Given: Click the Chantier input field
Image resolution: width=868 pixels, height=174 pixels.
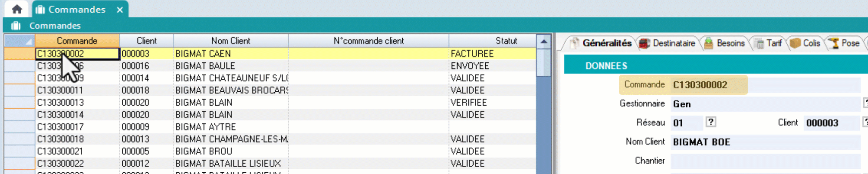Looking at the screenshot, I should (765, 161).
